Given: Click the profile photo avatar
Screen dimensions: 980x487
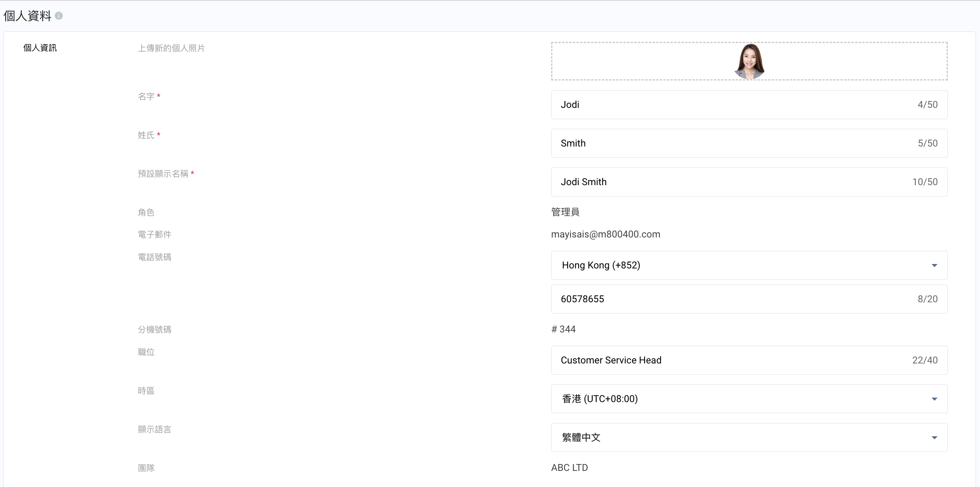Looking at the screenshot, I should 749,61.
